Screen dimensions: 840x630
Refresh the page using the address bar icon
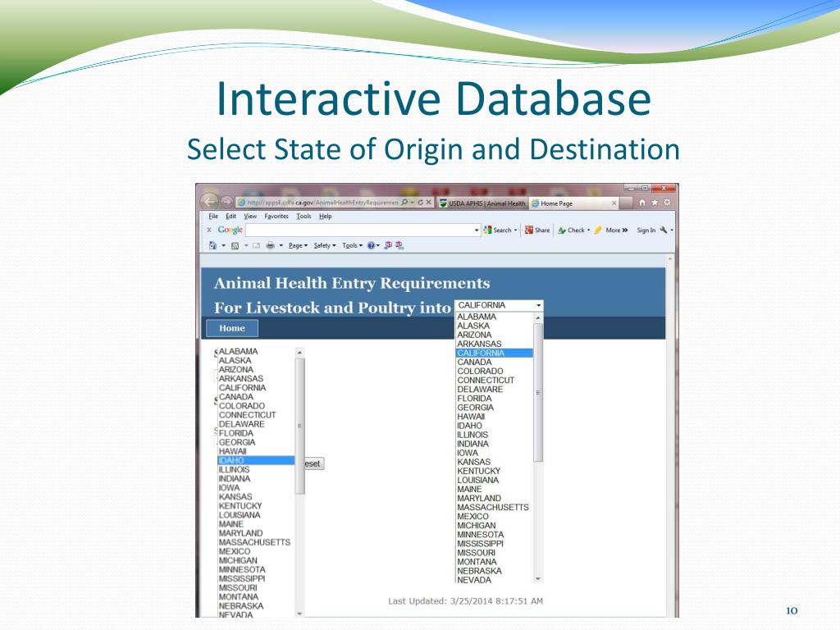(421, 203)
